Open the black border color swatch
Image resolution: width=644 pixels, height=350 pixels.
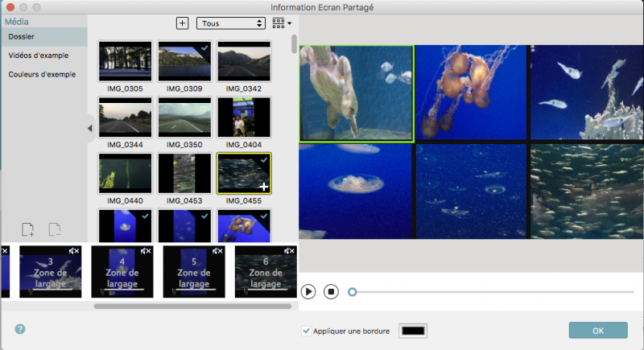tap(413, 331)
